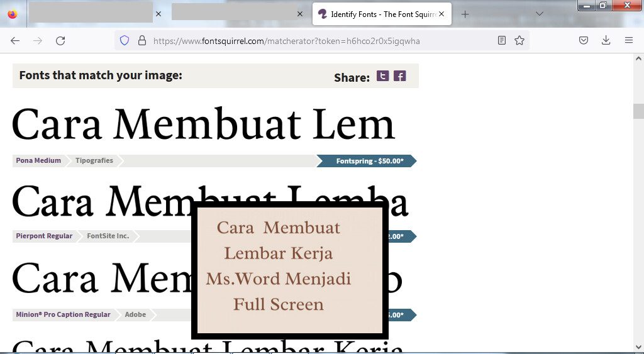Click the Minion Pro row price button

tap(402, 315)
